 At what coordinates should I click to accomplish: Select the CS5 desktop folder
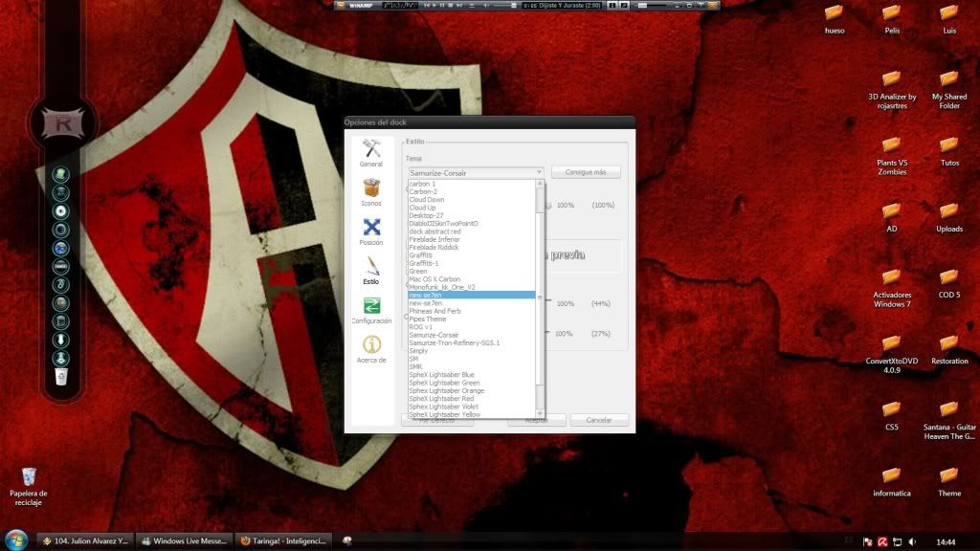point(892,417)
